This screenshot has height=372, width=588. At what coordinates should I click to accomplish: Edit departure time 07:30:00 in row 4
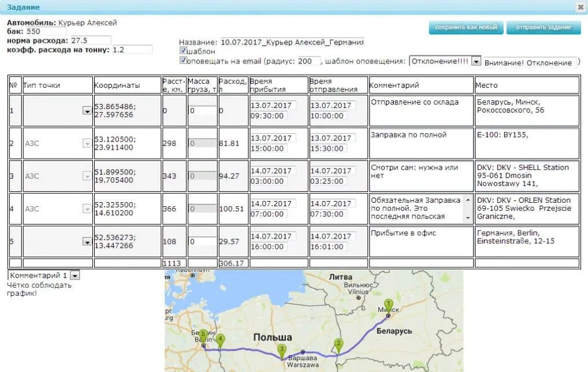[329, 214]
